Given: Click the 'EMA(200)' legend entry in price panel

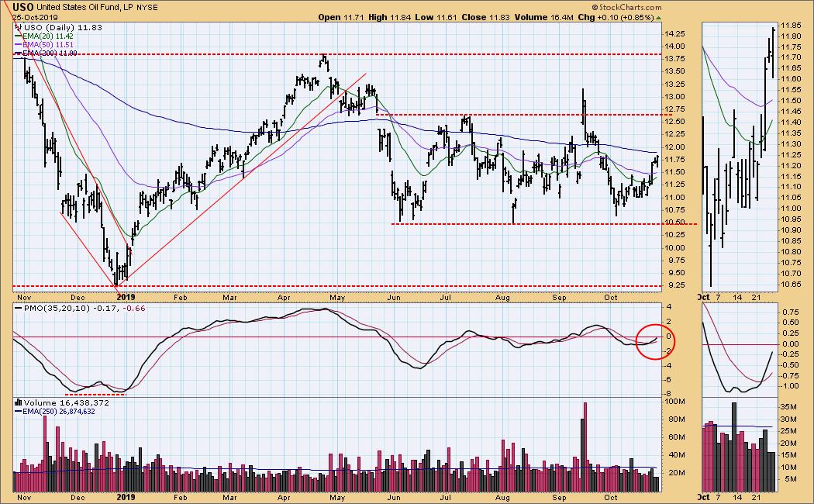Looking at the screenshot, I should coord(50,53).
